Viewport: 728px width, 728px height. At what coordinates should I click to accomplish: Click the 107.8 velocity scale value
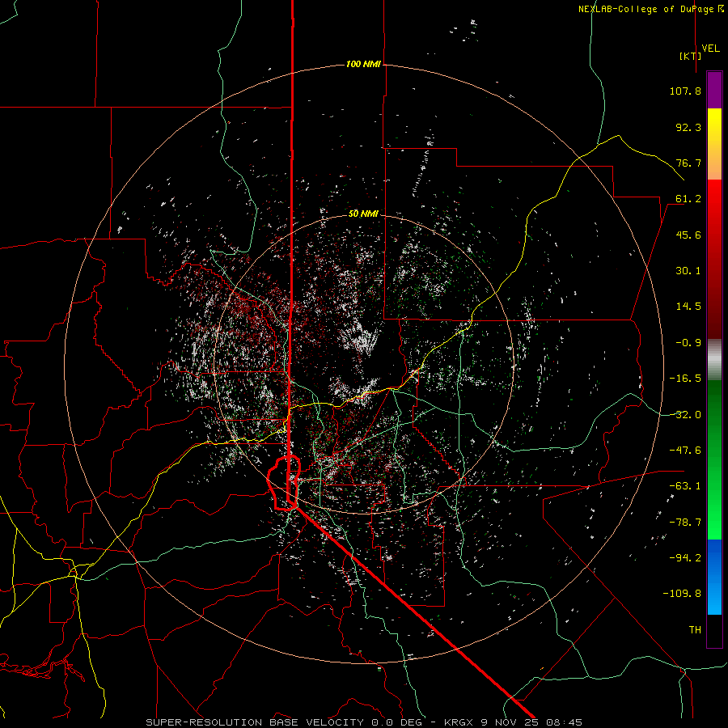coord(685,91)
